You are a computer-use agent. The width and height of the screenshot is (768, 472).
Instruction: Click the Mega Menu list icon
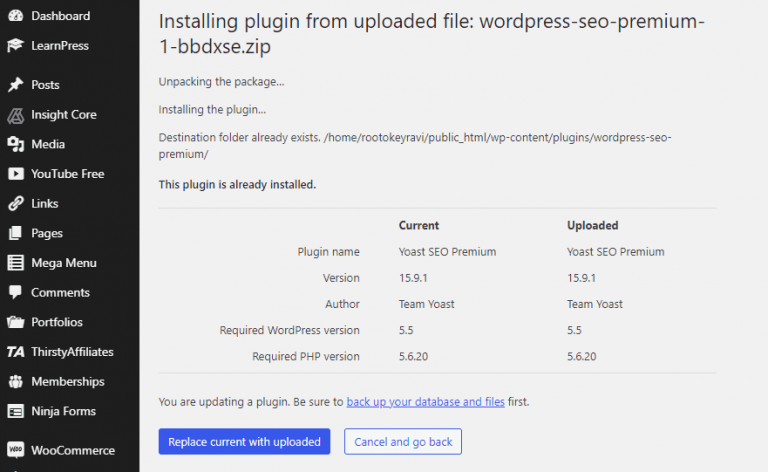(16, 263)
